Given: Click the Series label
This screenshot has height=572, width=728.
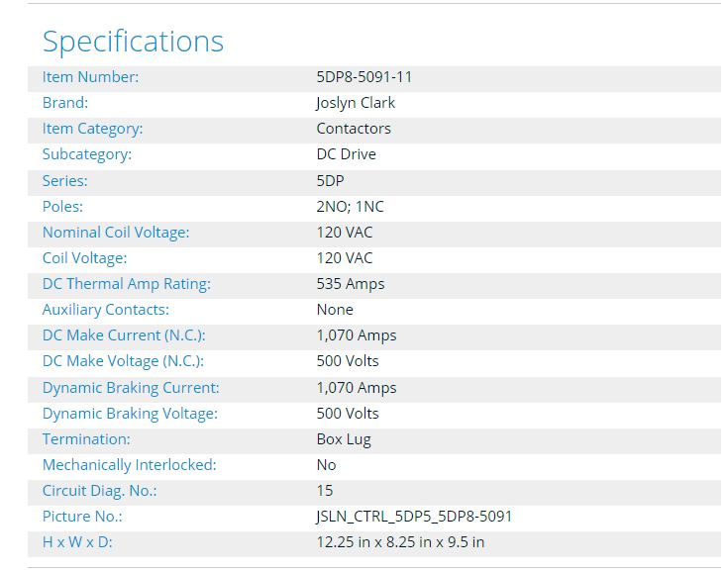Looking at the screenshot, I should pyautogui.click(x=64, y=180).
